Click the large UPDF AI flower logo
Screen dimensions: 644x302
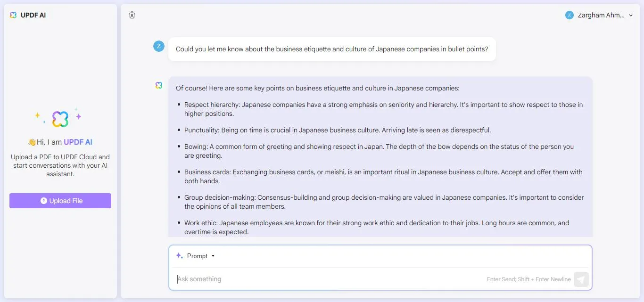pyautogui.click(x=60, y=119)
